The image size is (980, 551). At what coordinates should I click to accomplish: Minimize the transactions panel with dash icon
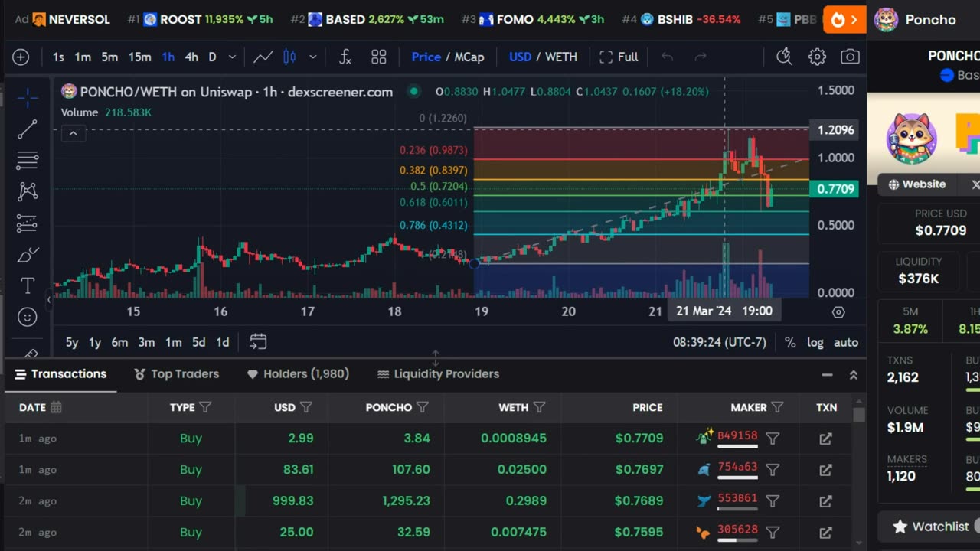(x=827, y=374)
